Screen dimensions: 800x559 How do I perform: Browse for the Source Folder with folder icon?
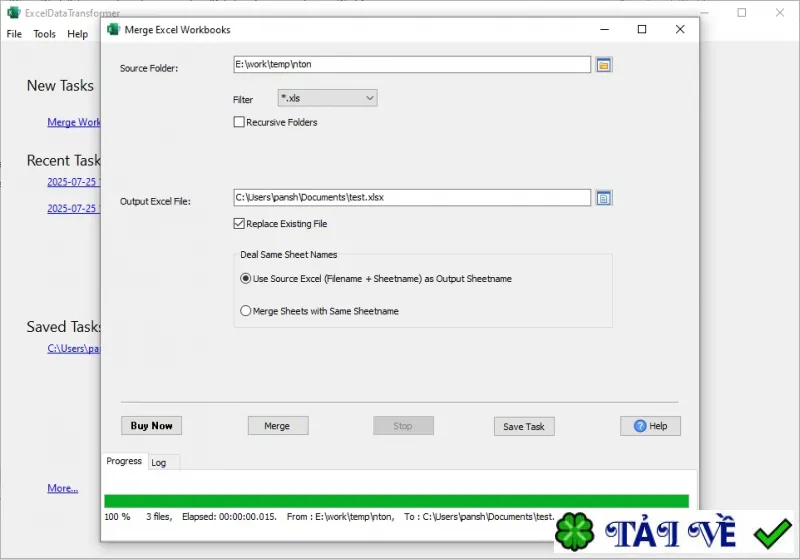[604, 65]
